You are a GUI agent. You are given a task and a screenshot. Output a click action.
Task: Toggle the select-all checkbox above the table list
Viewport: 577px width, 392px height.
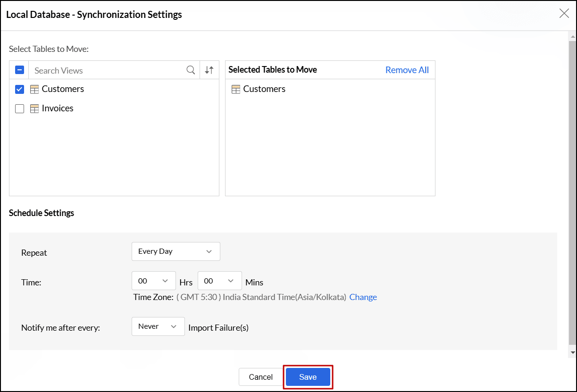pyautogui.click(x=19, y=69)
